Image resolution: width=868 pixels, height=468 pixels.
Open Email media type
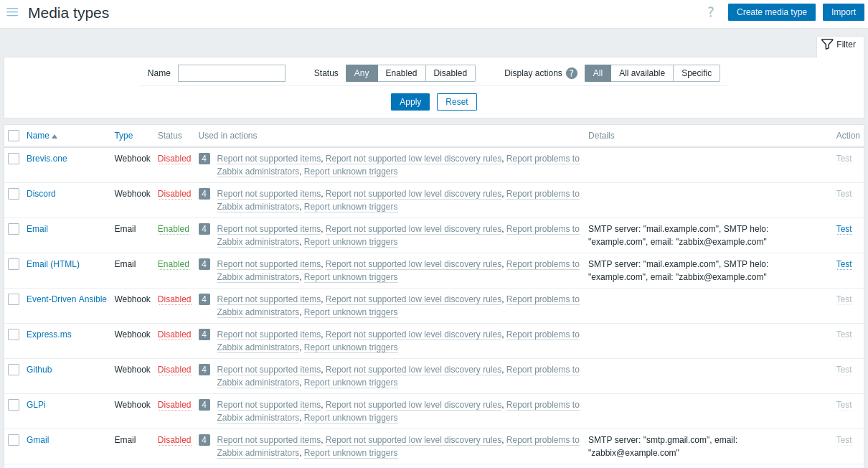pos(37,229)
